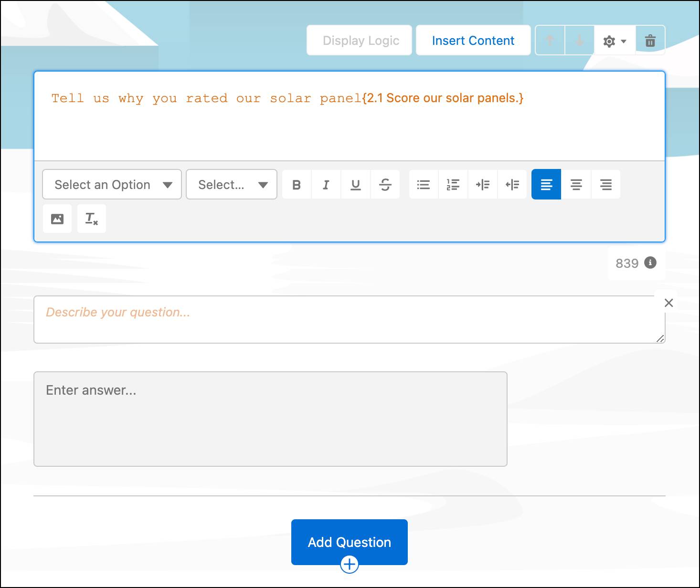This screenshot has height=588, width=700.
Task: Dismiss the question description with the X
Action: coord(668,303)
